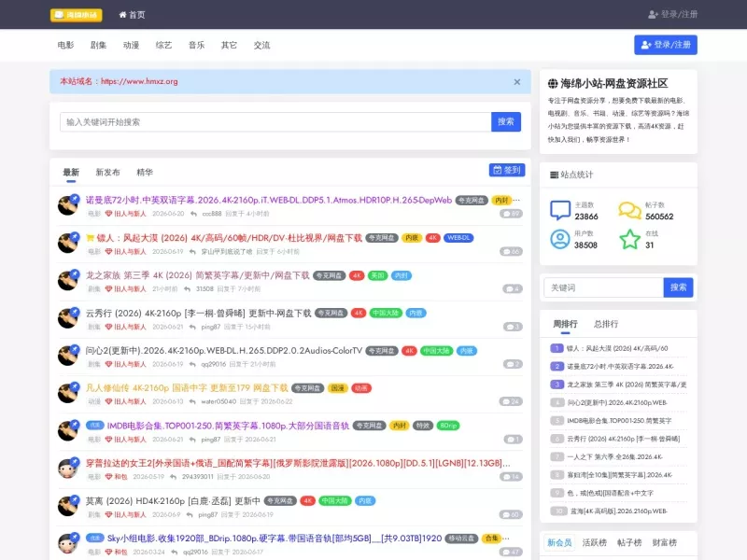Focus the sidebar 关键词 search field
This screenshot has height=560, width=747.
[x=603, y=287]
